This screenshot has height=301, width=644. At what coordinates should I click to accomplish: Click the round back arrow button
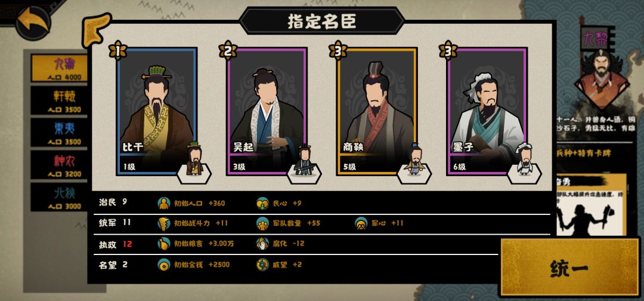(x=33, y=22)
